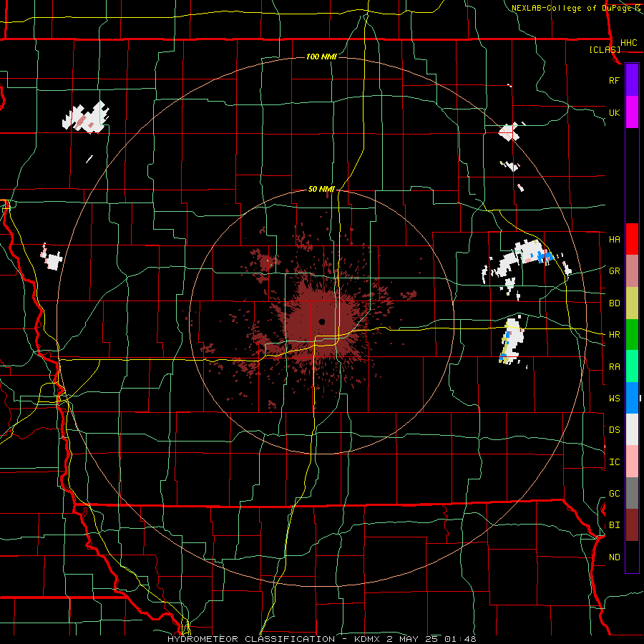The width and height of the screenshot is (644, 644).
Task: Click the RF purple legend swatch
Action: [632, 80]
